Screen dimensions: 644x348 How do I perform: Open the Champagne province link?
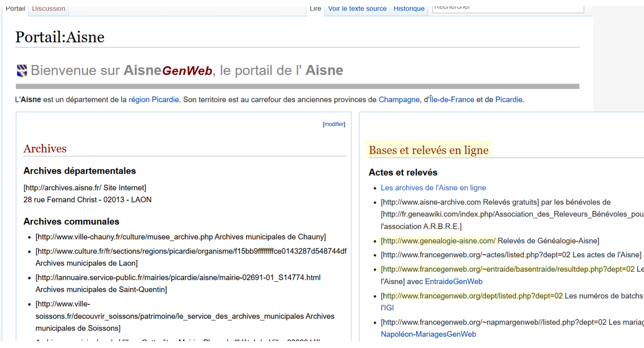pos(398,100)
